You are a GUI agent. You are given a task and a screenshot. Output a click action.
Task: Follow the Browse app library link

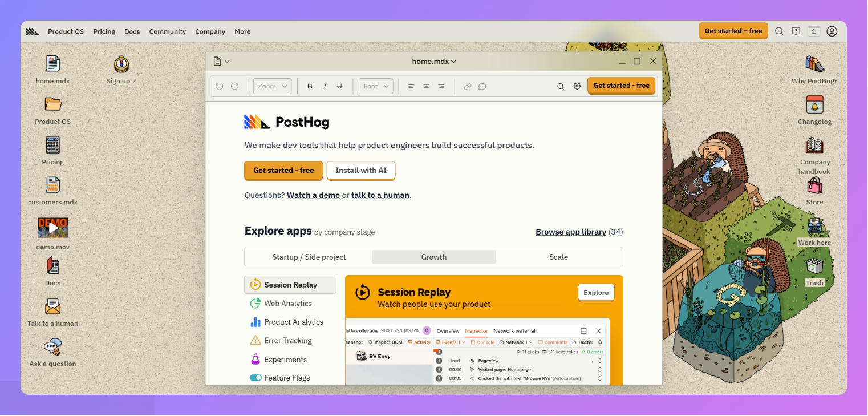[570, 232]
